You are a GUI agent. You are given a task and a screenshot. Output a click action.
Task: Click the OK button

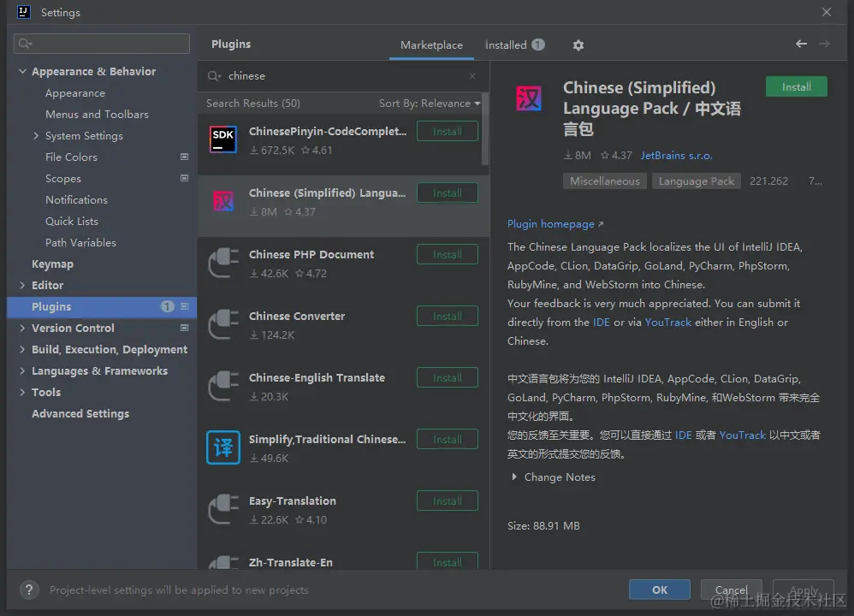click(660, 589)
